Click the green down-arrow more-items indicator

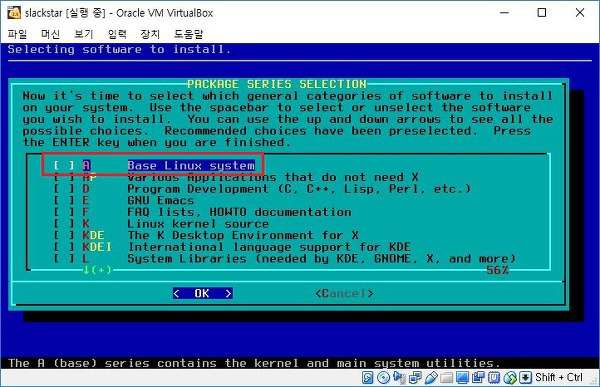(x=98, y=270)
